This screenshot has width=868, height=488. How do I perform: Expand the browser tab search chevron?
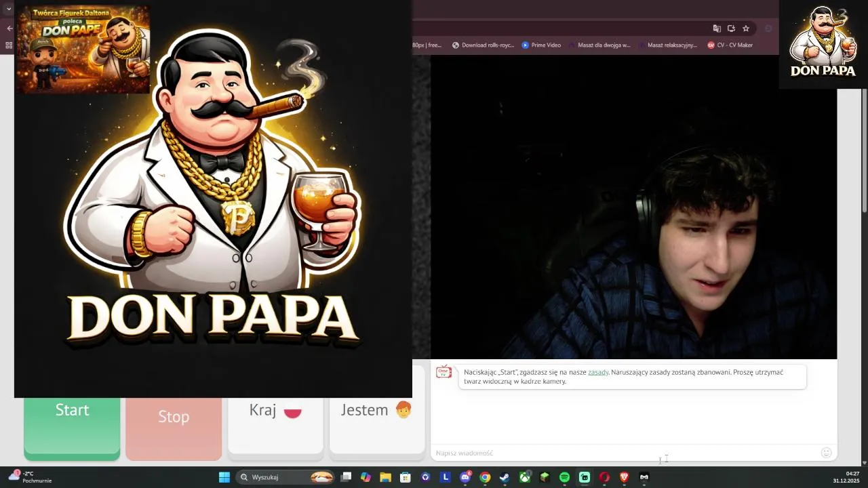[x=9, y=9]
